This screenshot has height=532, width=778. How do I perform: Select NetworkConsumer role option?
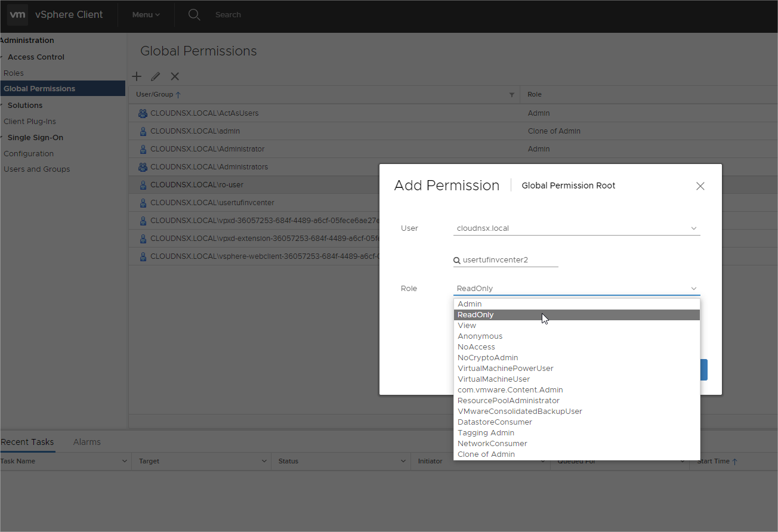(x=577, y=444)
